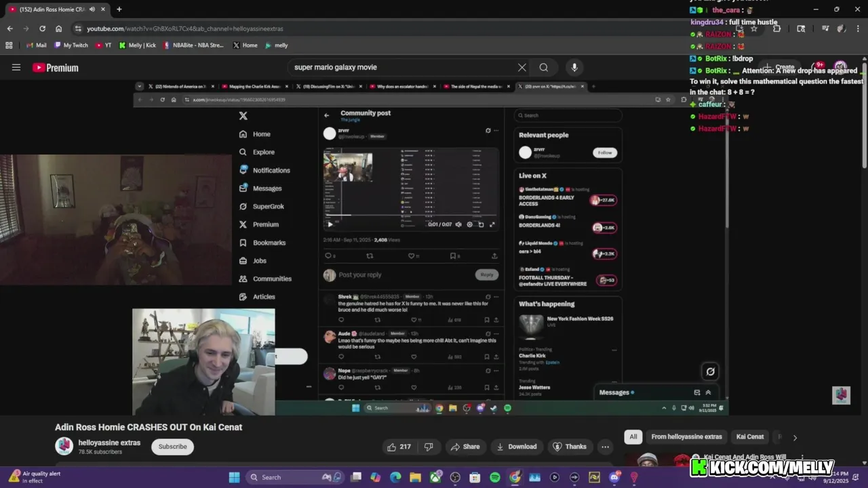Like the video with 217 likes
The image size is (868, 488).
(399, 447)
